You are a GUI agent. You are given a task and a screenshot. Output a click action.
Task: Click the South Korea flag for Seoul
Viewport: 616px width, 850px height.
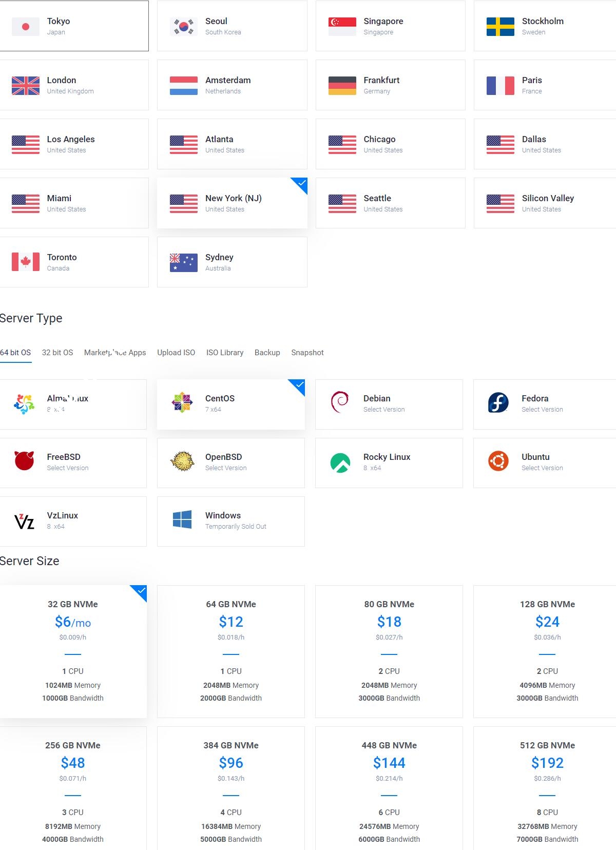[x=184, y=27]
